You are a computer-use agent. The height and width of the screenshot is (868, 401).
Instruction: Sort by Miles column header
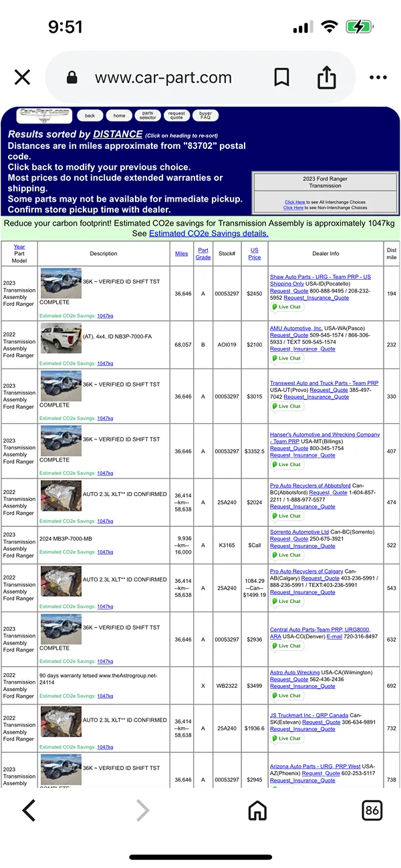click(x=181, y=254)
